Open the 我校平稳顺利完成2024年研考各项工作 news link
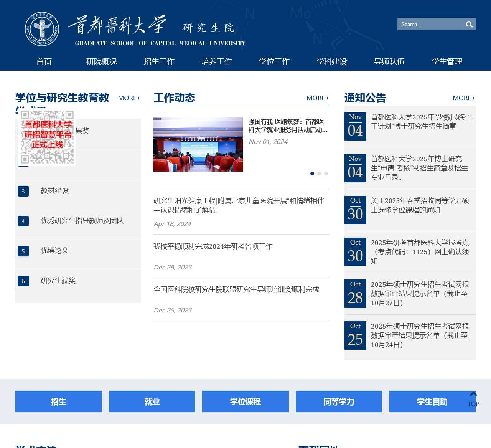The image size is (491, 448). (213, 246)
